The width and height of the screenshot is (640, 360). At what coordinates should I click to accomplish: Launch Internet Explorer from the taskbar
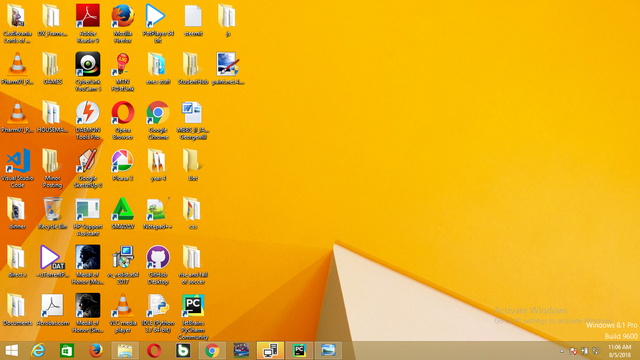pyautogui.click(x=38, y=350)
